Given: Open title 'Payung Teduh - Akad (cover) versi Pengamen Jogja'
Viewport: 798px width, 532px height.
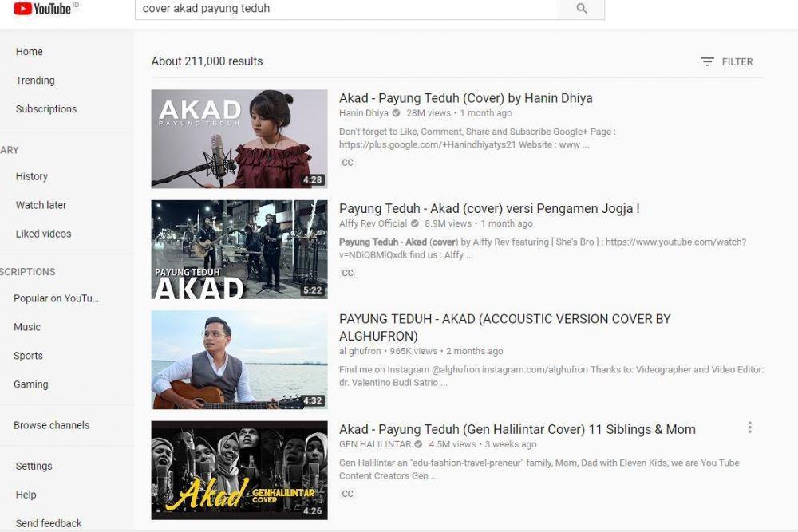Looking at the screenshot, I should tap(489, 208).
